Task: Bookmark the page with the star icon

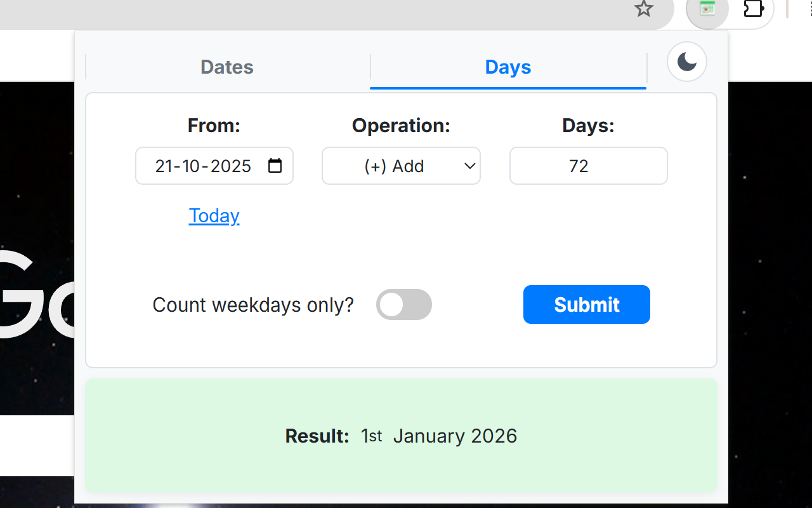Action: pyautogui.click(x=643, y=10)
